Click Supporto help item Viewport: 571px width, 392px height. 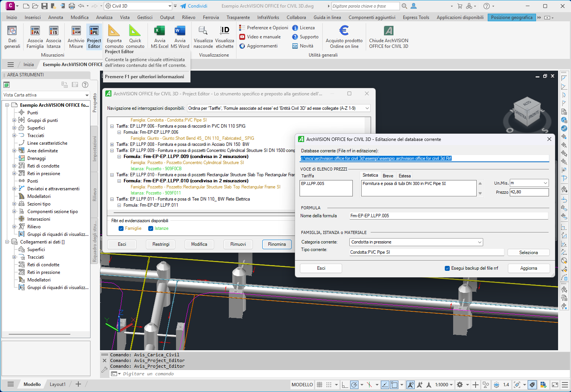pos(305,37)
